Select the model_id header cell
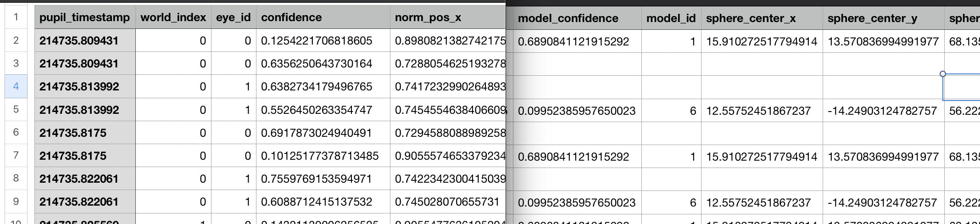The width and height of the screenshot is (980, 224). click(671, 18)
